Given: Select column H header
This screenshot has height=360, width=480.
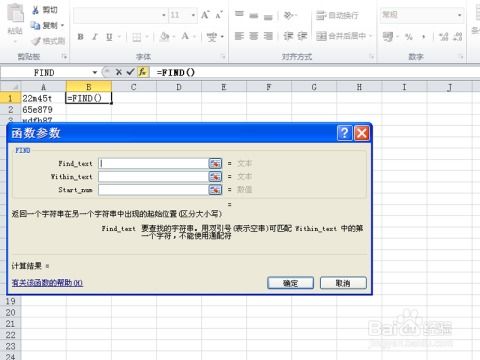Looking at the screenshot, I should [x=359, y=87].
